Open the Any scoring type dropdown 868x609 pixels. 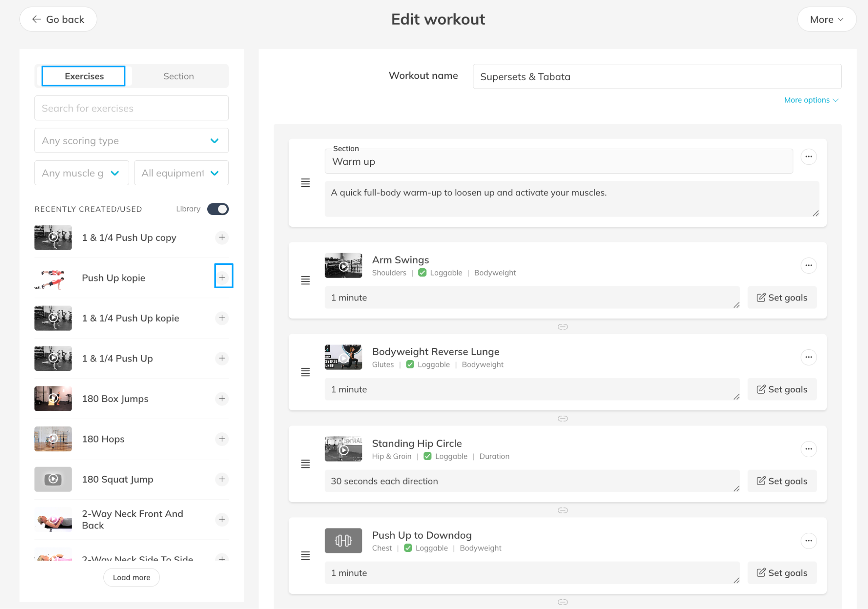point(131,141)
